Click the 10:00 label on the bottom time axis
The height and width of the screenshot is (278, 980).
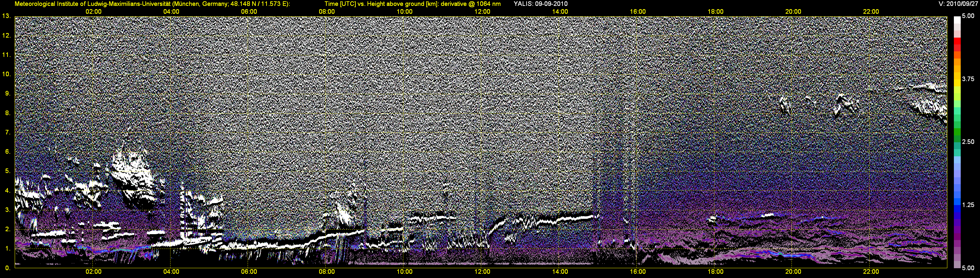[404, 272]
